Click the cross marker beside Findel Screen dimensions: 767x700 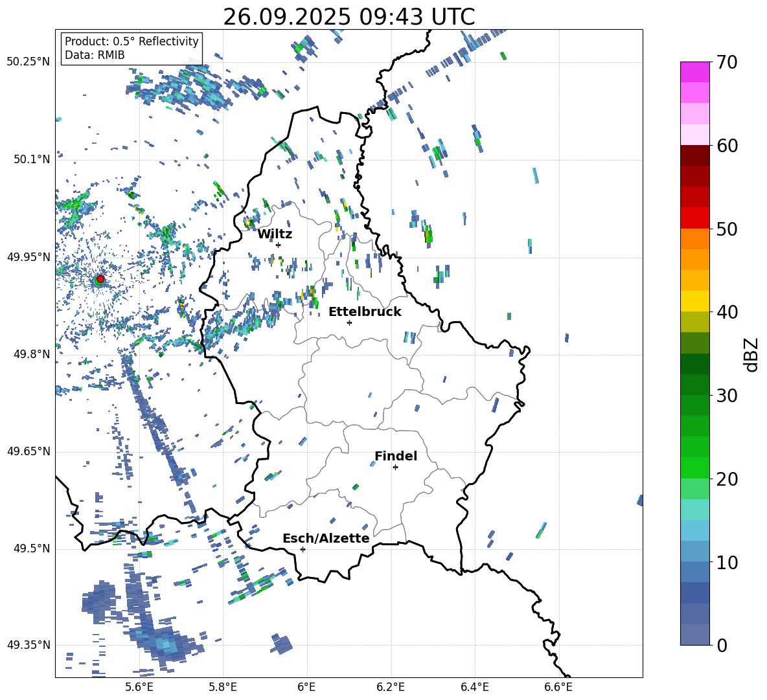click(x=395, y=468)
